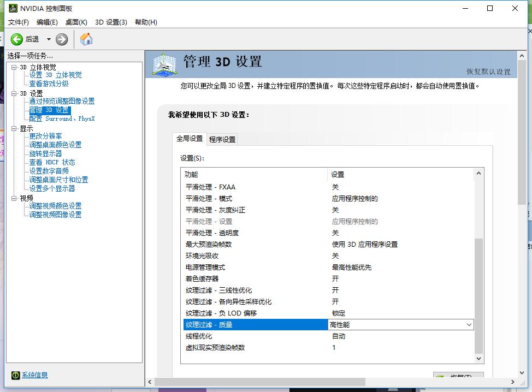Click horizontal scrollbar right arrow

513,382
